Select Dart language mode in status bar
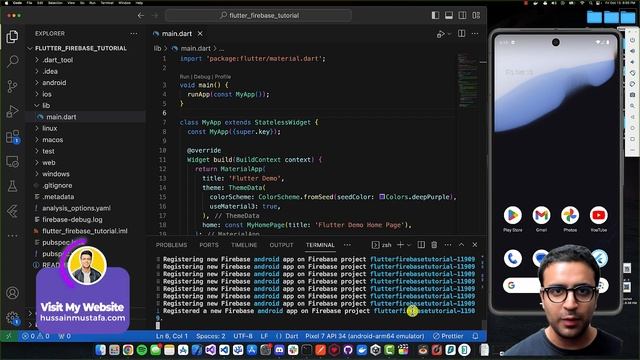Screen dimensions: 640x360 click(x=291, y=336)
